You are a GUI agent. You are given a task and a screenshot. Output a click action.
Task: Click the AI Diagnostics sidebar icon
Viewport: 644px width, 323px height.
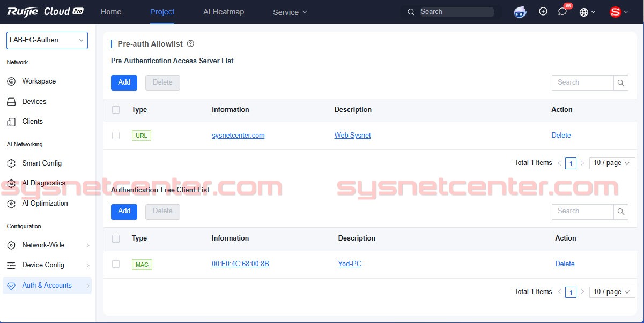pyautogui.click(x=11, y=183)
